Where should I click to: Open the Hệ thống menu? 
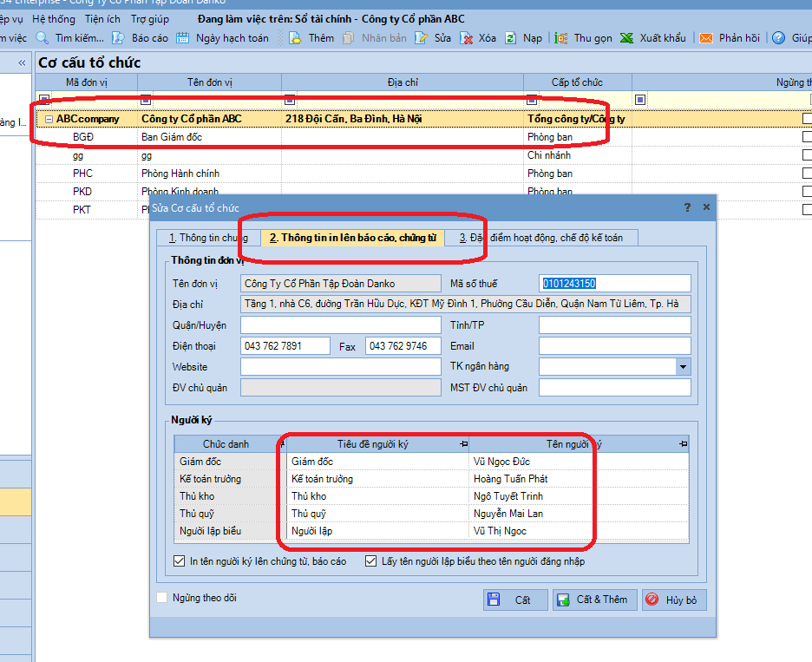click(53, 19)
